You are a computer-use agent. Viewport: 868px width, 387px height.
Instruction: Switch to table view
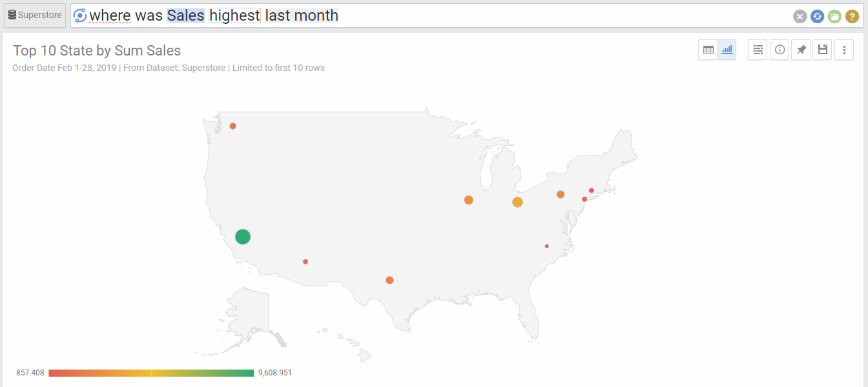point(708,50)
